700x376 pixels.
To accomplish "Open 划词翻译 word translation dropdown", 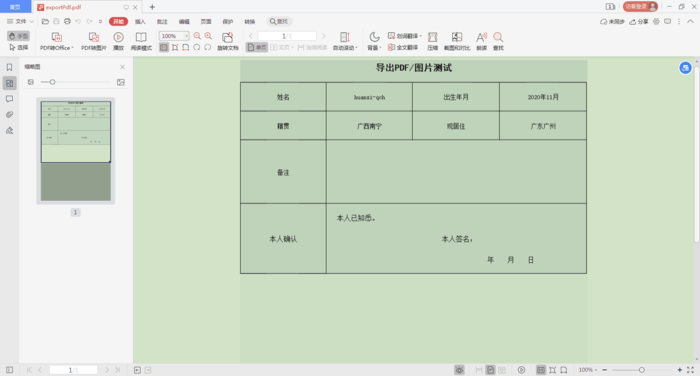I will [404, 36].
